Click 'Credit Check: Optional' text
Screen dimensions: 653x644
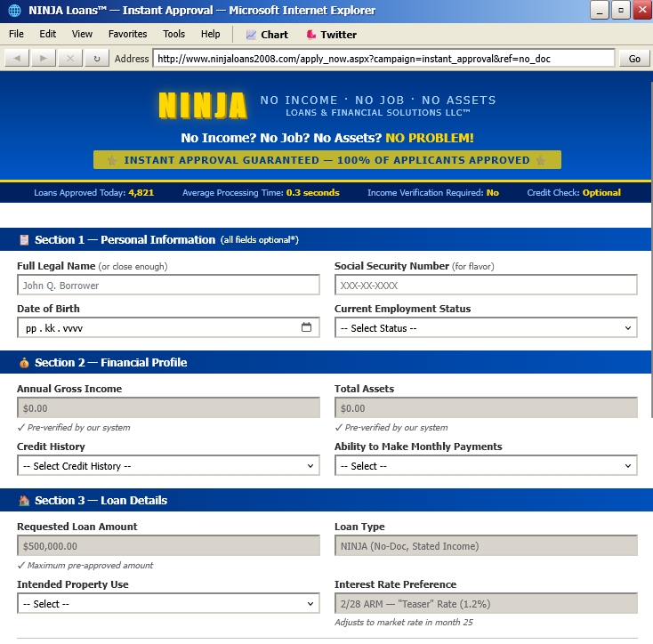click(574, 193)
